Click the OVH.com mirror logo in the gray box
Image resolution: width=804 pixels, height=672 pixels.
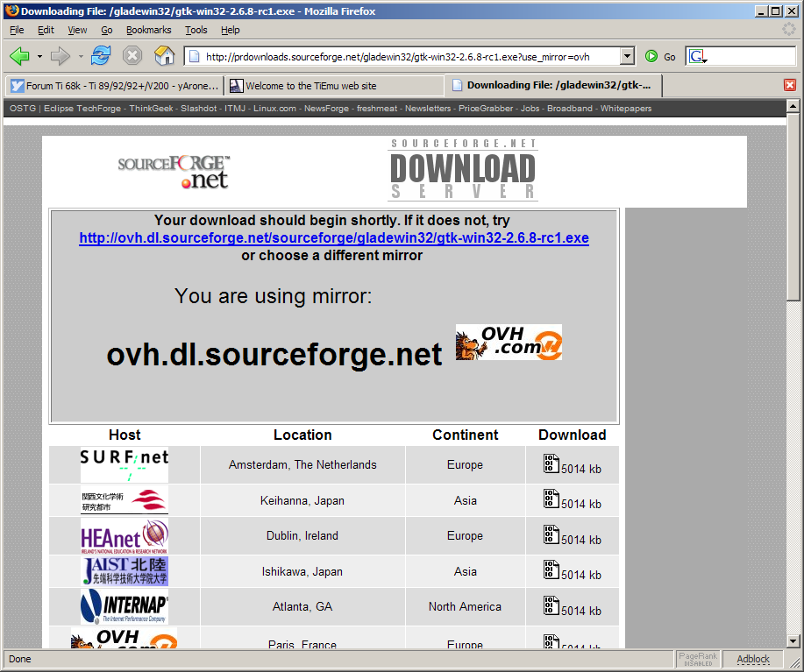509,343
